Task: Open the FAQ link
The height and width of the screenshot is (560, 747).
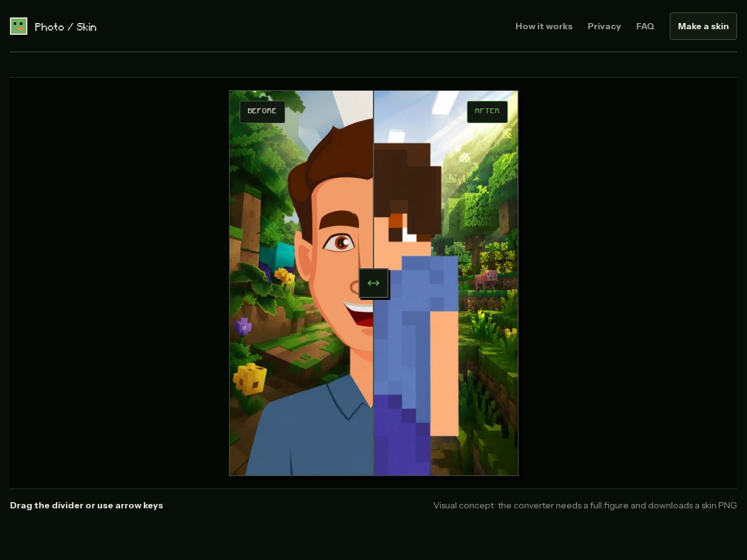Action: pyautogui.click(x=645, y=26)
